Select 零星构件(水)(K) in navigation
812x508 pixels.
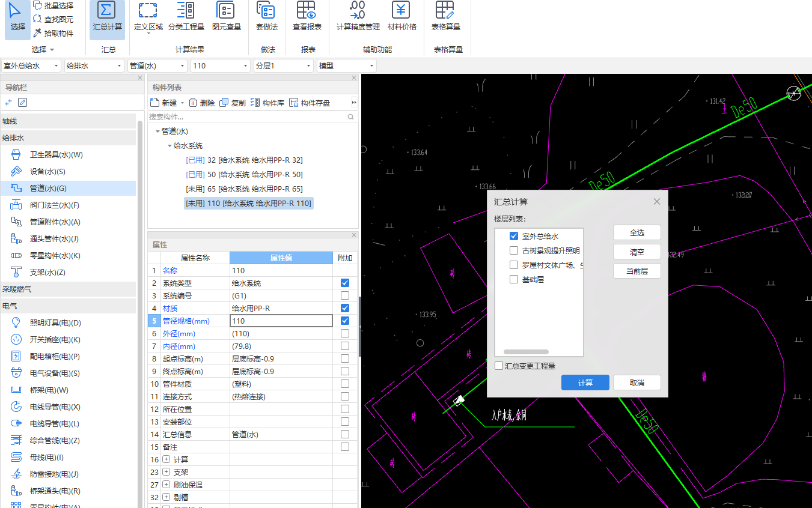tap(68, 256)
